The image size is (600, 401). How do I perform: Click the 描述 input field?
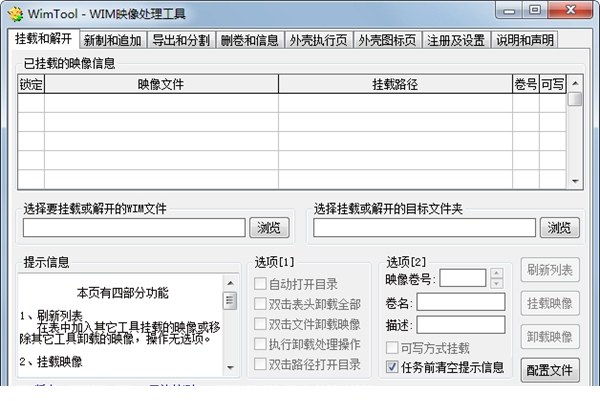click(461, 325)
